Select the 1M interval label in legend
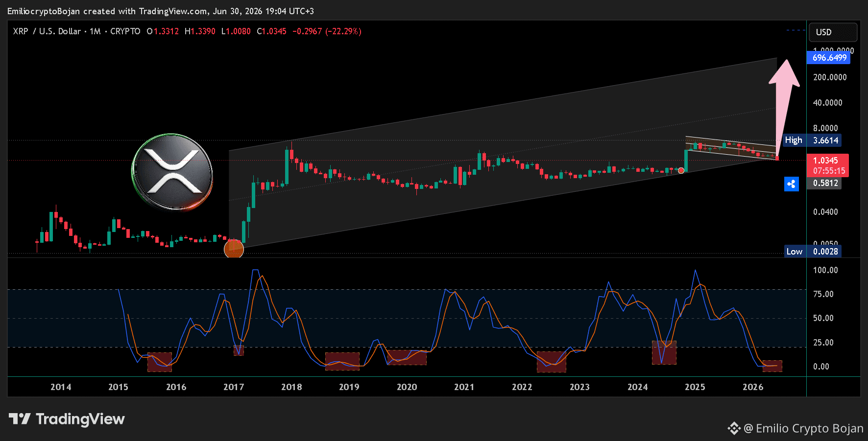868x441 pixels. click(95, 31)
